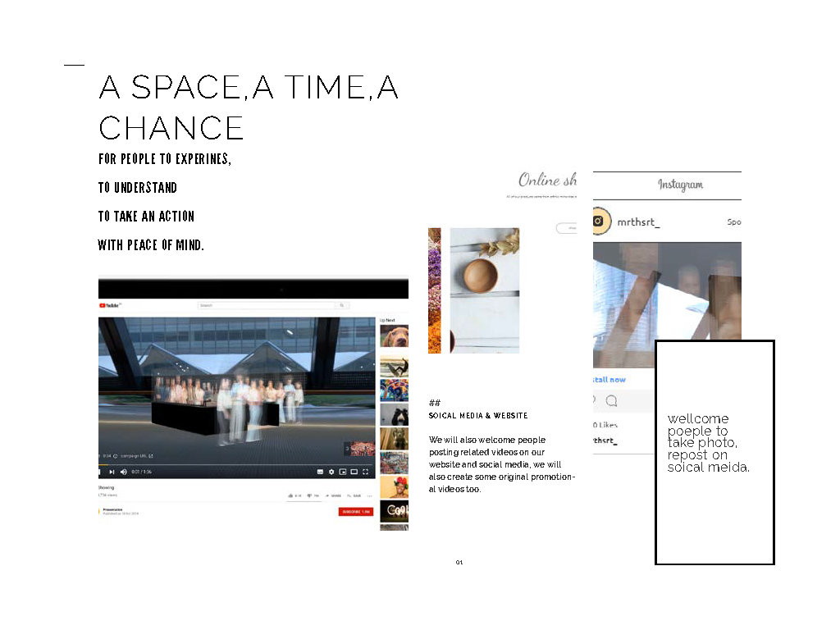The height and width of the screenshot is (630, 840).
Task: Open video settings gear icon
Action: [331, 472]
